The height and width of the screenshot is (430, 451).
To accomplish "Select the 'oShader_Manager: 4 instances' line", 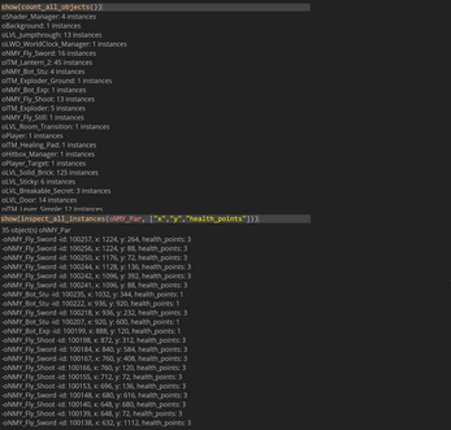I will (49, 17).
